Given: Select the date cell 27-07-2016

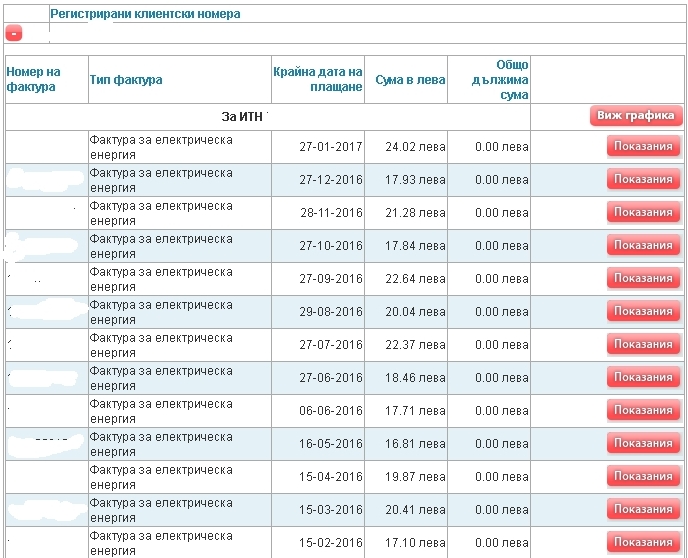Looking at the screenshot, I should 331,345.
